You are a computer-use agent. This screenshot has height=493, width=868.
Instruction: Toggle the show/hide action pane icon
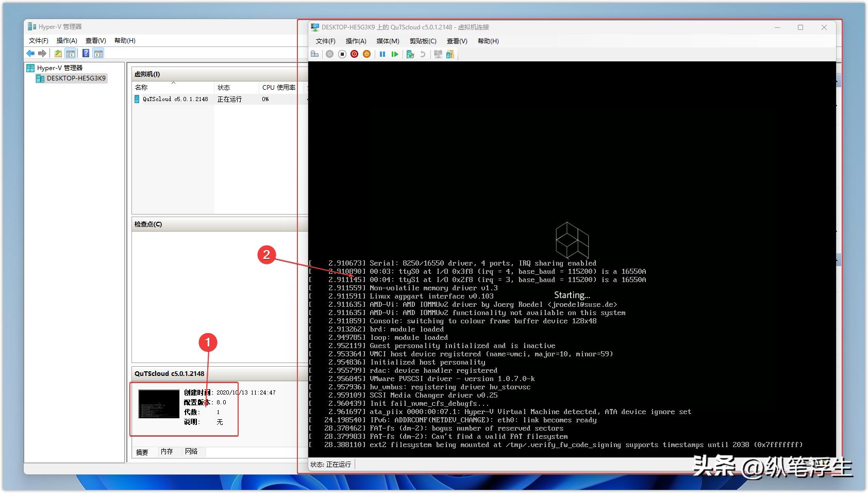(x=98, y=53)
